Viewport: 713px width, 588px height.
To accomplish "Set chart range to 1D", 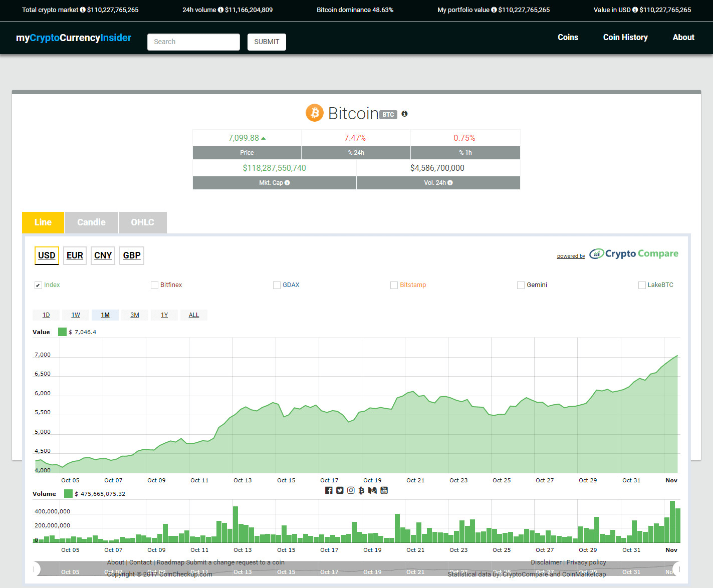I will click(46, 315).
